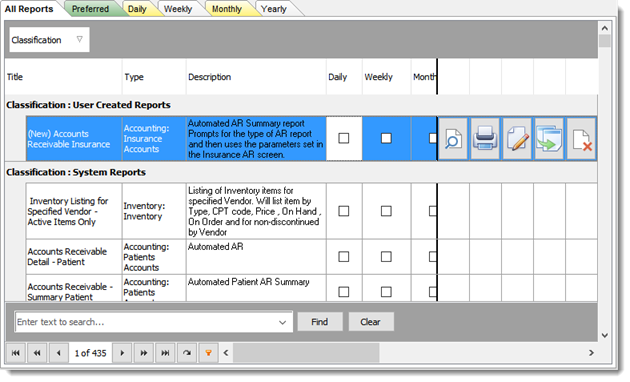Viewport: 630px width, 382px height.
Task: Jump to next page of records
Action: pos(143,353)
